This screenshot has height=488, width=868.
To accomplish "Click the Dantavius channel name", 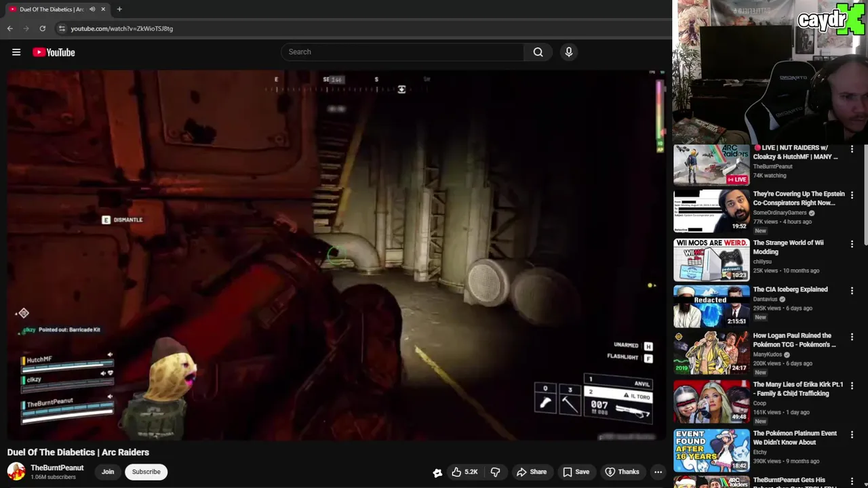I will [x=766, y=299].
